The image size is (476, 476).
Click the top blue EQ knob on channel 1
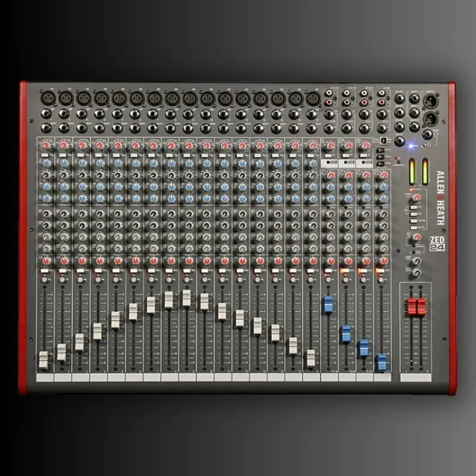(x=45, y=162)
